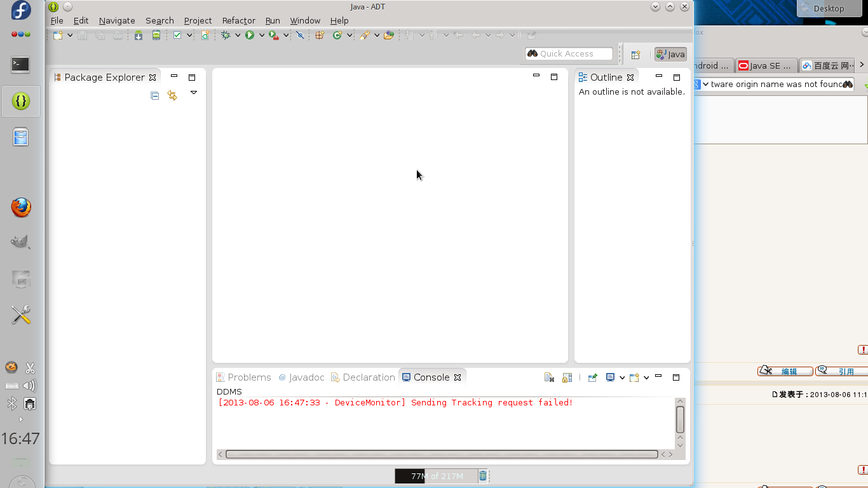This screenshot has height=488, width=868.
Task: Click the New Java Package icon
Action: tap(320, 36)
